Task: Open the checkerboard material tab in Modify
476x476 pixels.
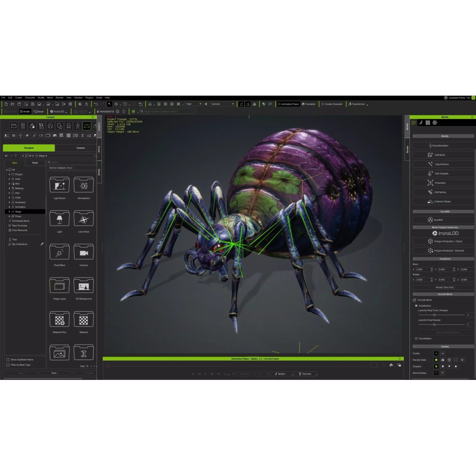Action: [x=428, y=123]
